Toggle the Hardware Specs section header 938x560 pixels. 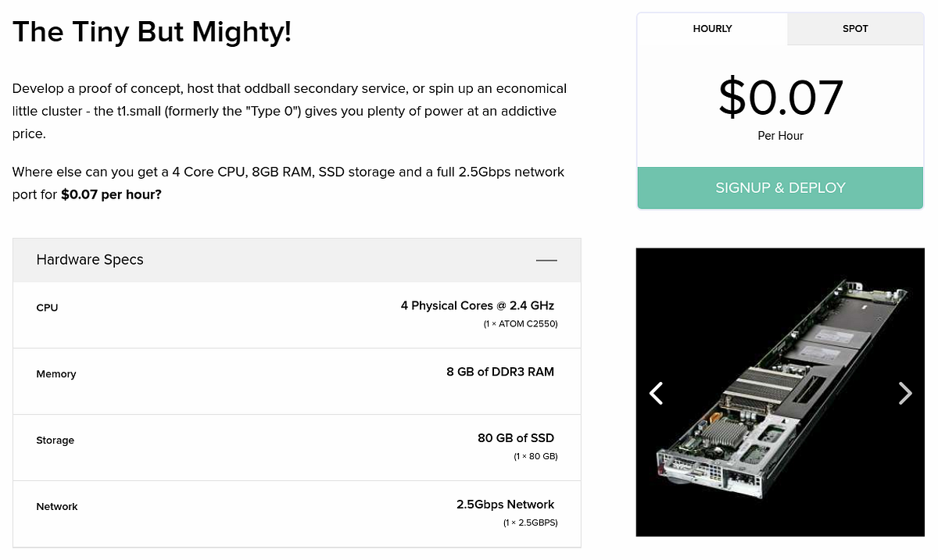(90, 260)
